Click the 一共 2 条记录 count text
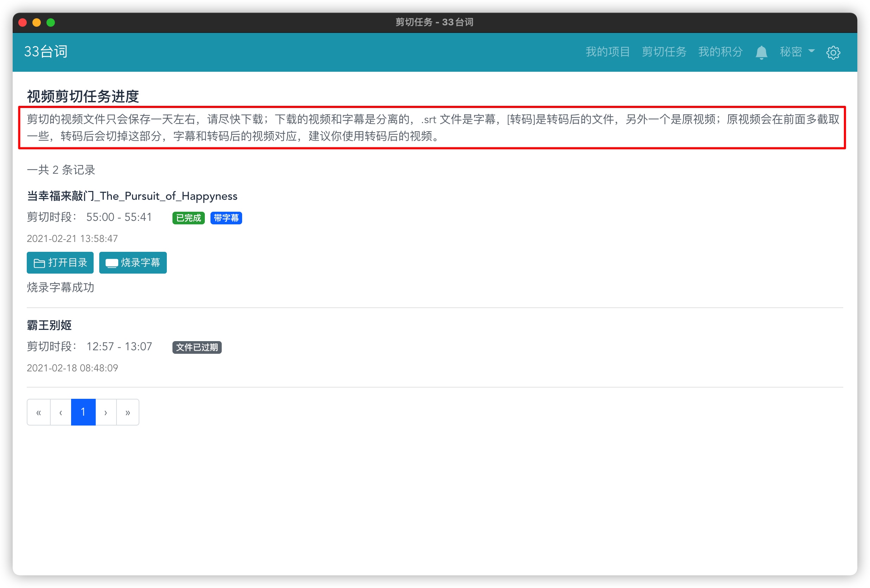The image size is (870, 588). [61, 170]
